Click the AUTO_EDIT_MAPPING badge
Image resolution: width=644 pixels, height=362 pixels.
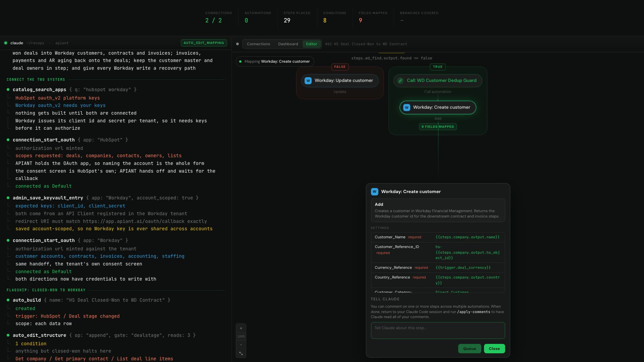[204, 43]
